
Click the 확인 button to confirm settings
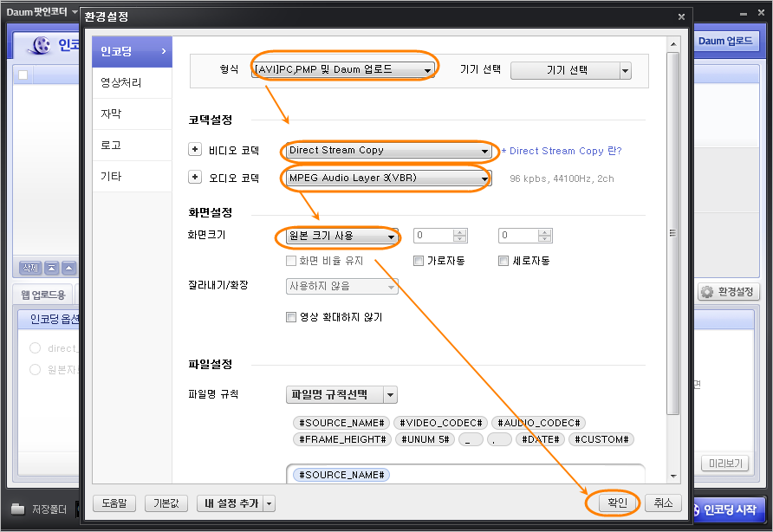point(617,503)
